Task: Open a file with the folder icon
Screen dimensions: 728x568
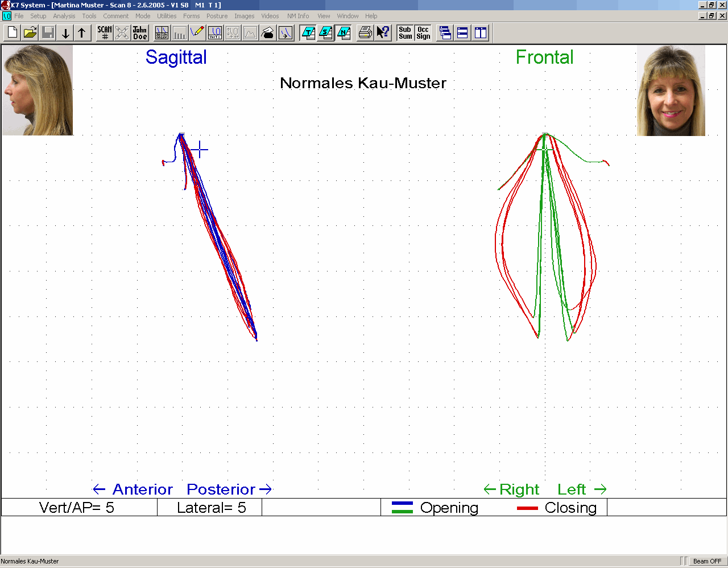Action: click(30, 33)
